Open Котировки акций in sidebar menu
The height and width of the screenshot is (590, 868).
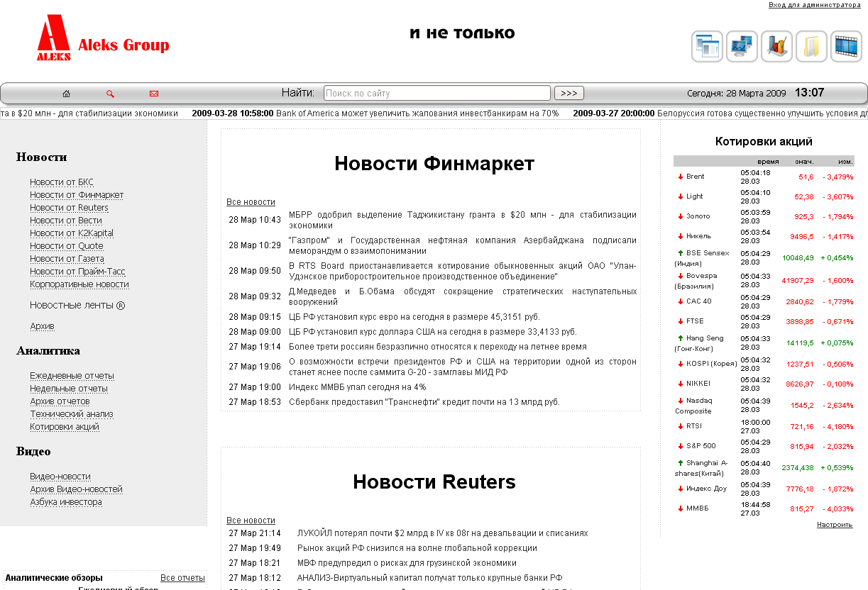[x=65, y=427]
